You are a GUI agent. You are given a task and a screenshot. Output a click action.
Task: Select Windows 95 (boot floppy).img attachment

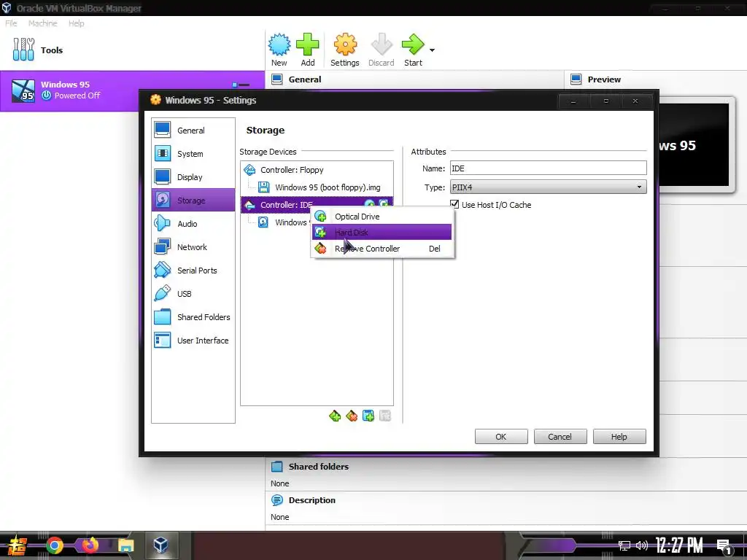(x=317, y=187)
